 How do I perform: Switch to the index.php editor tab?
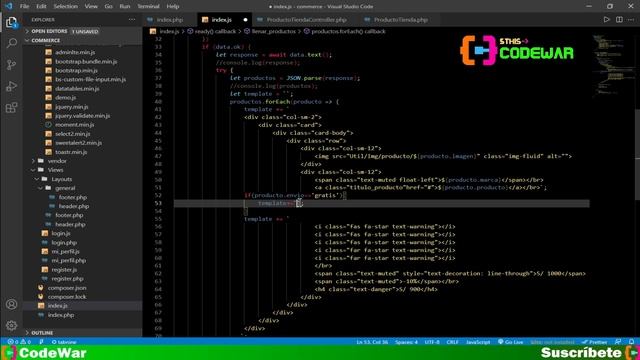coord(169,20)
